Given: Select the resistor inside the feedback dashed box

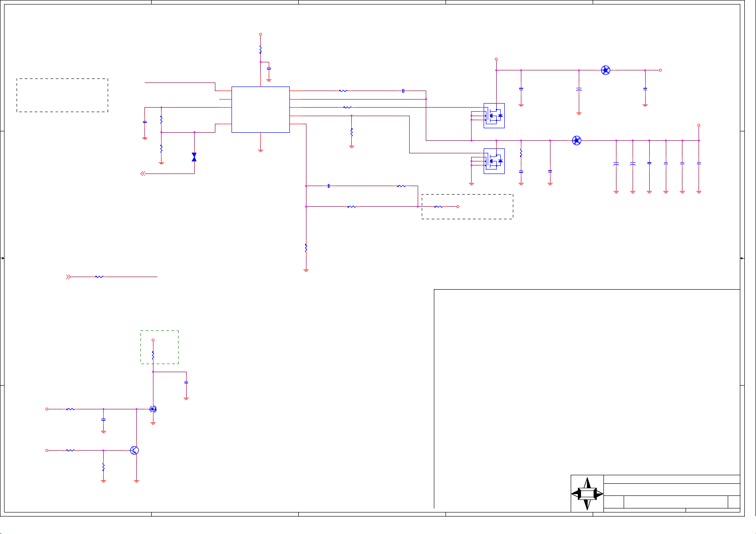Looking at the screenshot, I should 439,207.
